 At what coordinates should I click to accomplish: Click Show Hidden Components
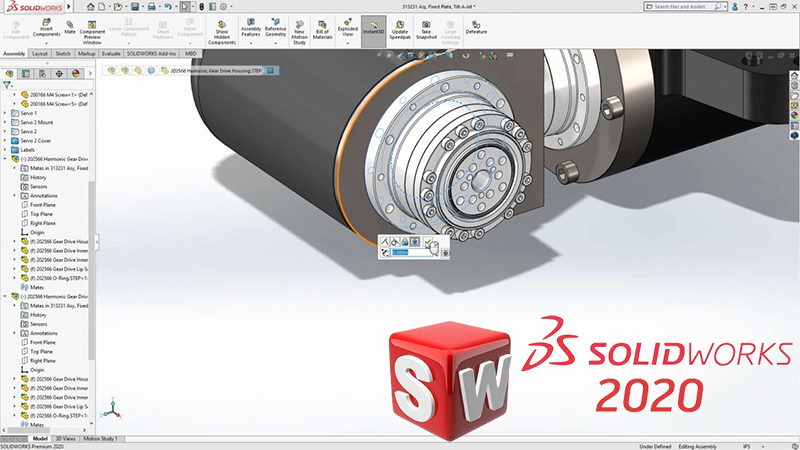[222, 33]
